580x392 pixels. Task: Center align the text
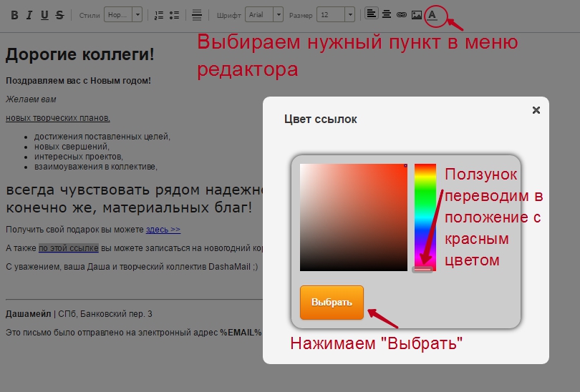(386, 14)
